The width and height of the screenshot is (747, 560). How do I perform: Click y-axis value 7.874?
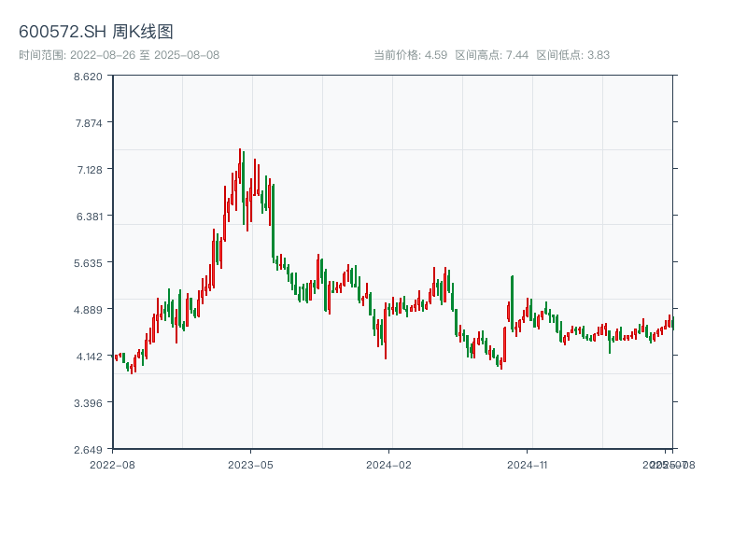(x=89, y=123)
